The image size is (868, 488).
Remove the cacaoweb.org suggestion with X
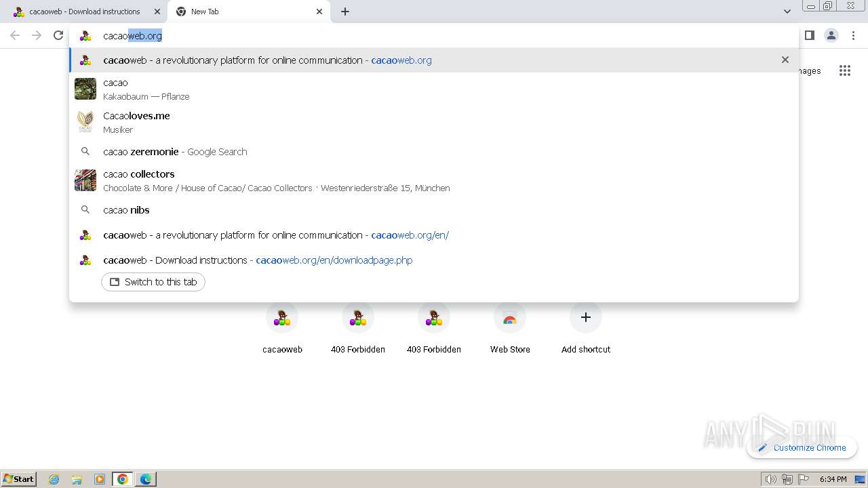pos(785,60)
